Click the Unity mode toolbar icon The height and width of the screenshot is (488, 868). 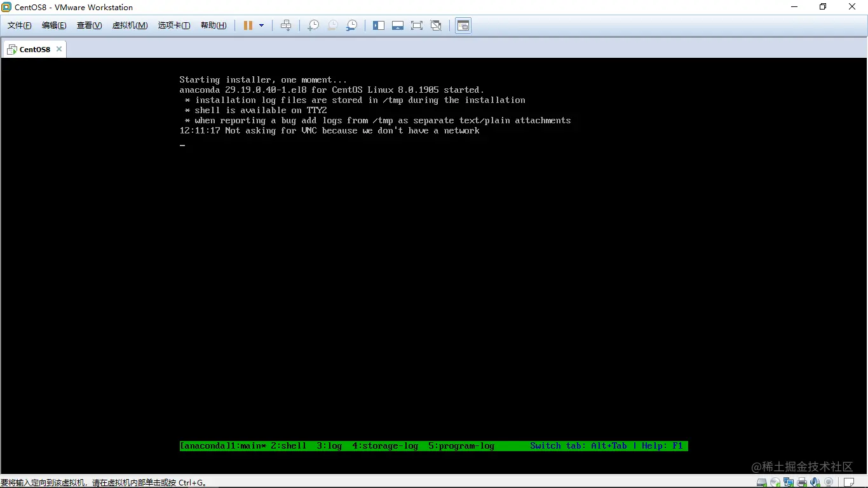coord(436,25)
